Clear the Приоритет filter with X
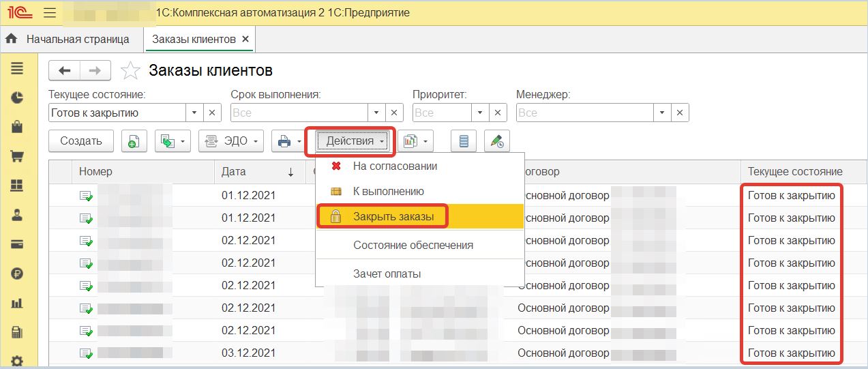The width and height of the screenshot is (868, 369). click(499, 113)
